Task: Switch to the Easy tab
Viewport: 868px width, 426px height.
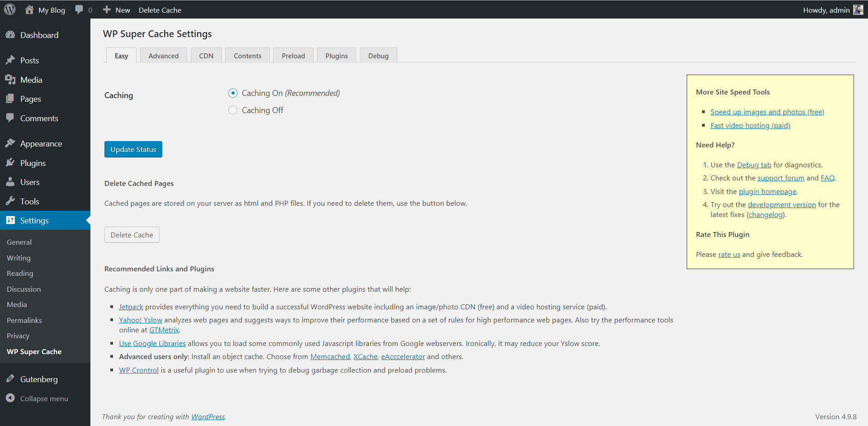Action: (x=121, y=56)
